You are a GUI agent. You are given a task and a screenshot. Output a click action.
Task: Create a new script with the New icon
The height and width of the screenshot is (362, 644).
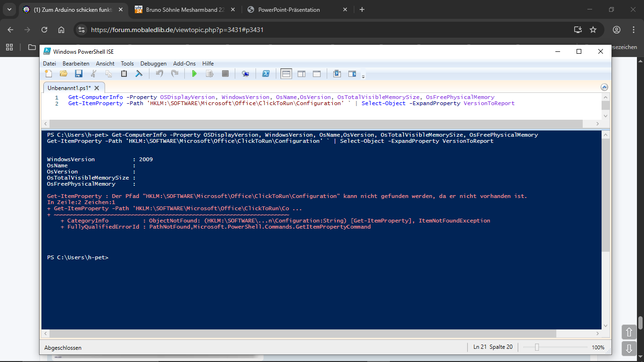pyautogui.click(x=49, y=74)
